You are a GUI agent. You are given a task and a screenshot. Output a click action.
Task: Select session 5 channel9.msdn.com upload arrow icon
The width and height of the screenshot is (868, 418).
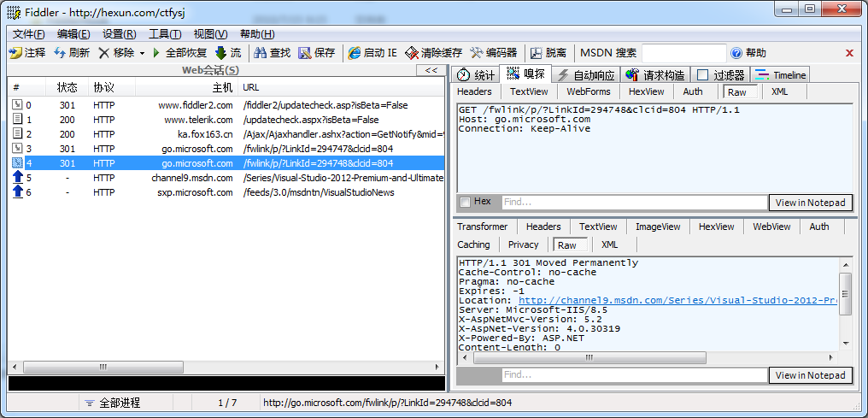pyautogui.click(x=18, y=178)
